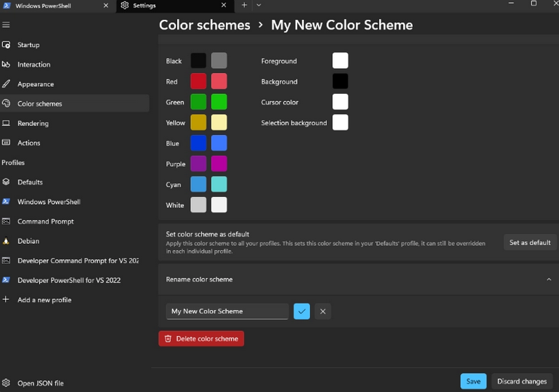Pick the dark Yellow color swatch

click(x=199, y=123)
